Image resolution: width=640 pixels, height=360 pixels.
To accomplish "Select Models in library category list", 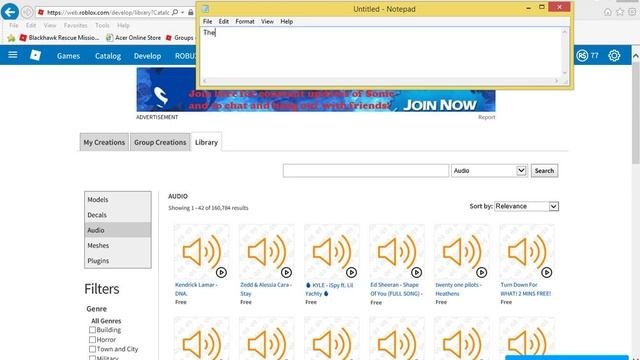I will click(118, 200).
